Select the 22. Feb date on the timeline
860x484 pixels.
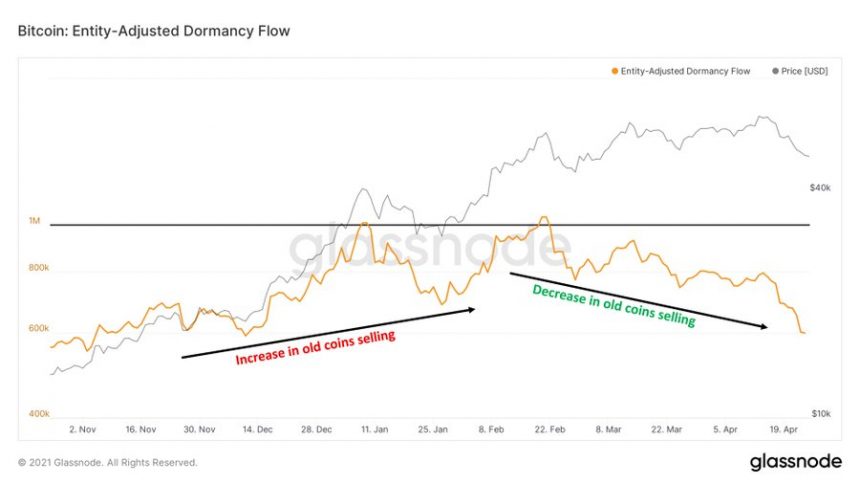(x=551, y=429)
